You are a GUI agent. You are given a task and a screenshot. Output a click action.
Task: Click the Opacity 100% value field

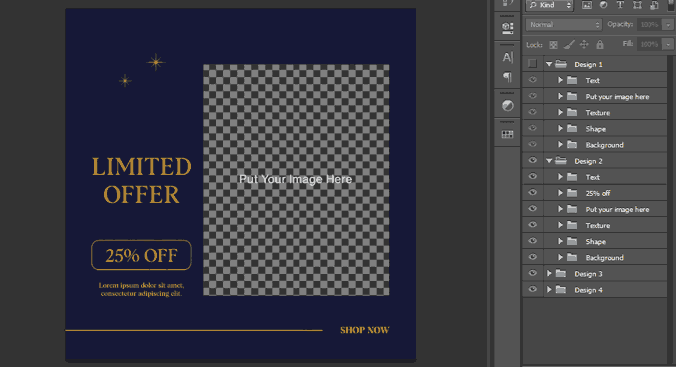[649, 25]
